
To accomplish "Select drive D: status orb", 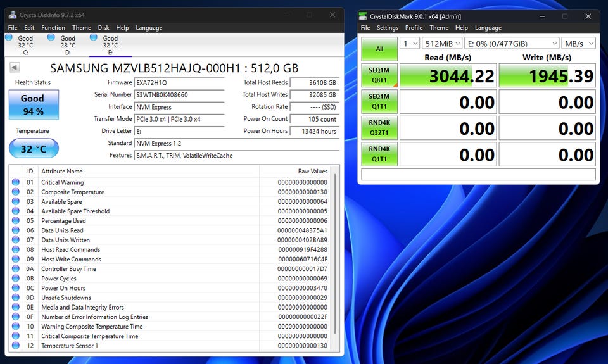I will (51, 37).
